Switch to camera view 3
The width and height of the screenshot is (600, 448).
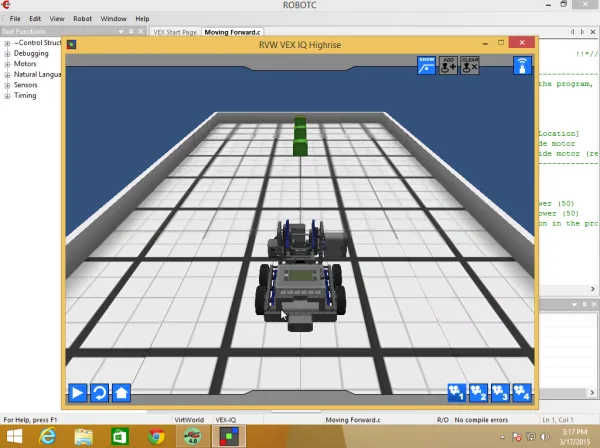point(500,392)
